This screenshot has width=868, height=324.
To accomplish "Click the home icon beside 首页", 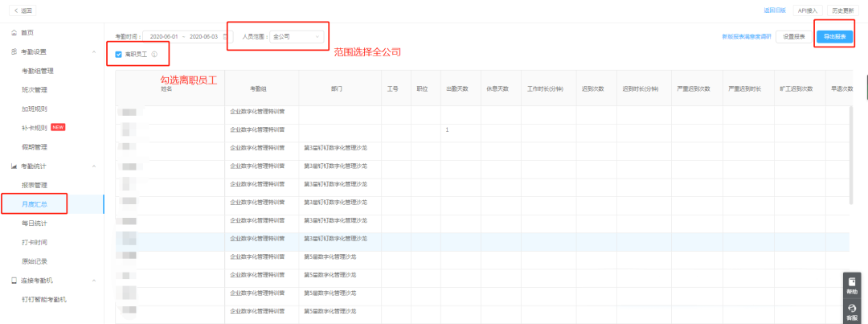I will (x=14, y=33).
